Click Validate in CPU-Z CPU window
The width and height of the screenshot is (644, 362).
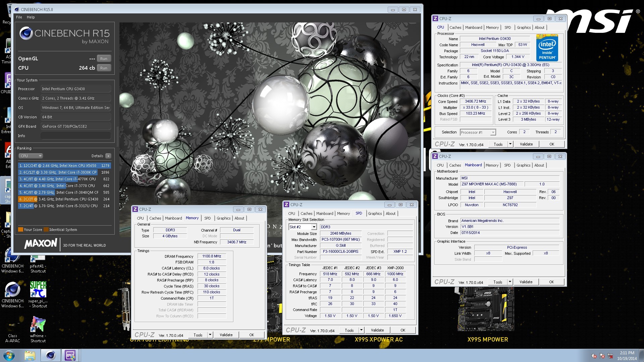pos(526,144)
